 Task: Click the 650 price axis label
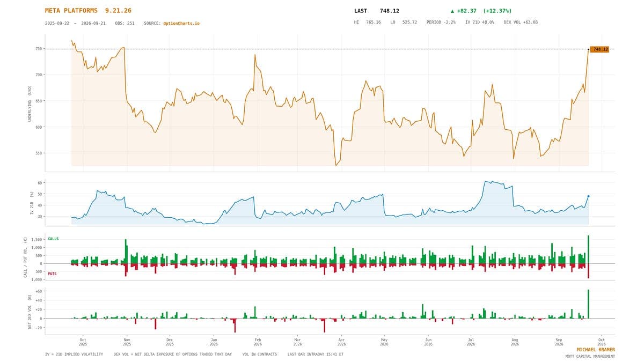click(x=38, y=101)
